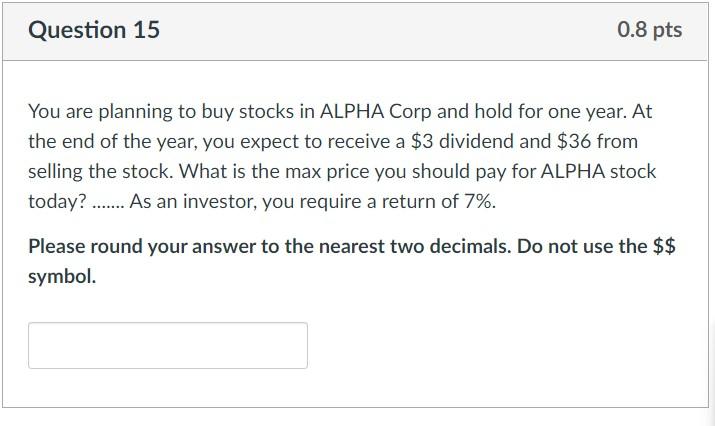Viewport: 715px width, 426px height.
Task: Select the Question 15 heading
Action: (94, 30)
